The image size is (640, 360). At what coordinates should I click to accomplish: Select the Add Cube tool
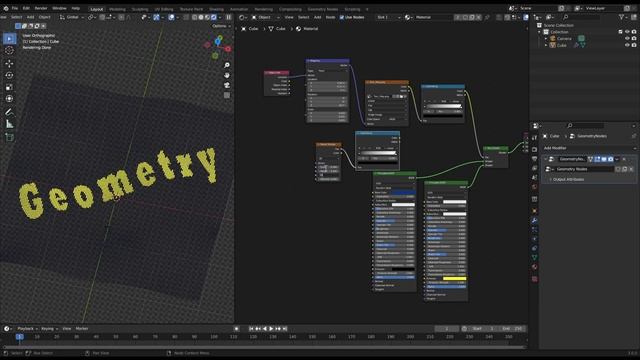pos(9,137)
